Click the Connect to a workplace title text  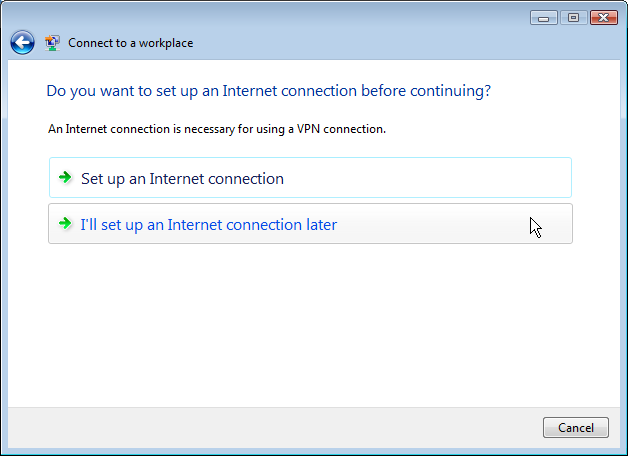tap(131, 43)
